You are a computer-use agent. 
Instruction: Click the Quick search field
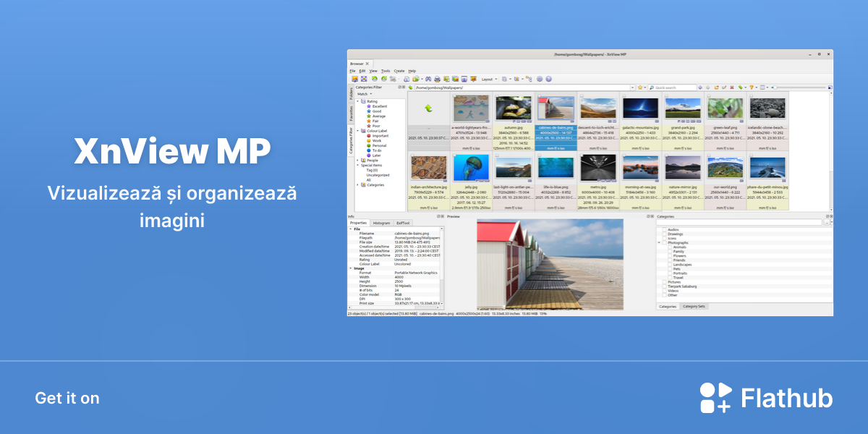[x=672, y=88]
